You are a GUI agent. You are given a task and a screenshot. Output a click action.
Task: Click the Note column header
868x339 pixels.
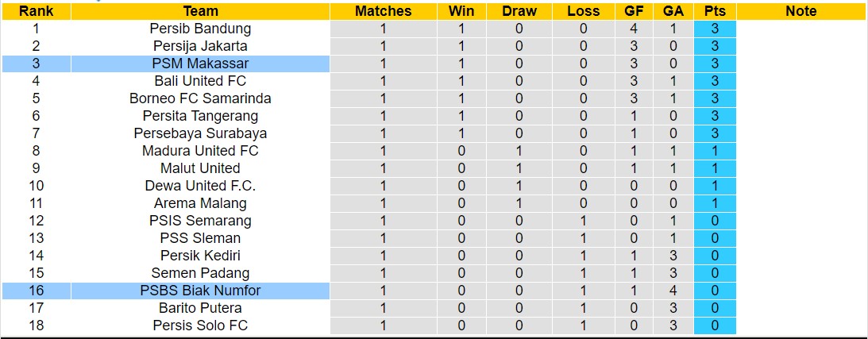pos(800,11)
